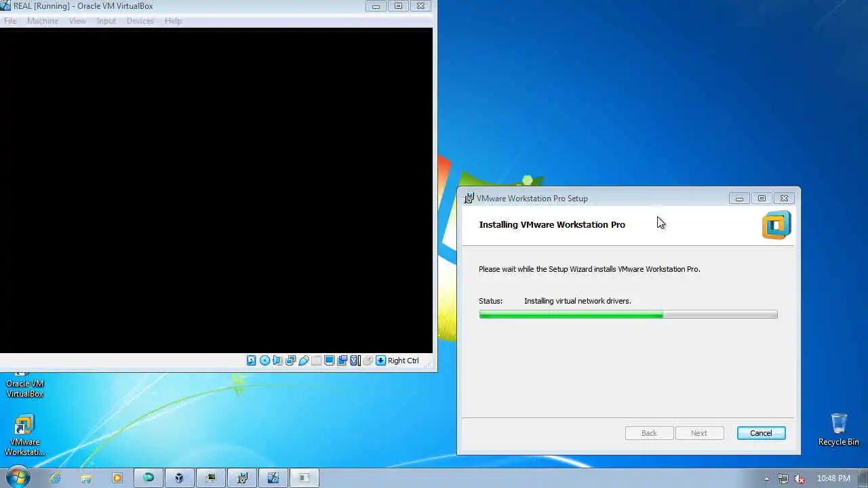This screenshot has height=488, width=868.
Task: Click the VMware logo in the setup header
Action: point(776,225)
